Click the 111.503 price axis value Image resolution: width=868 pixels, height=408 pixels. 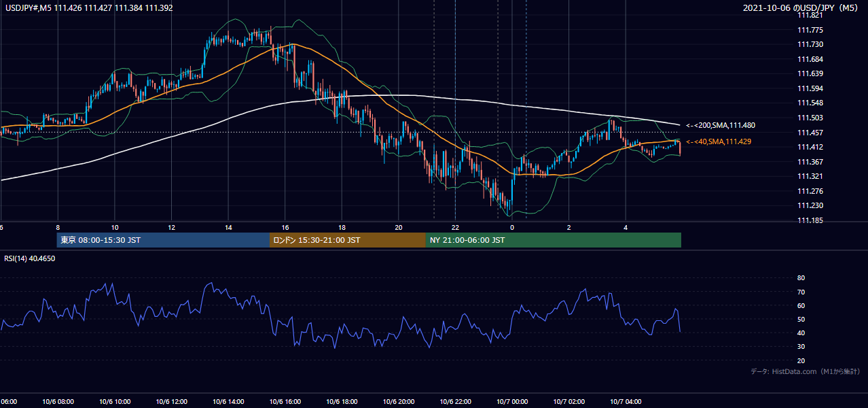tap(810, 118)
